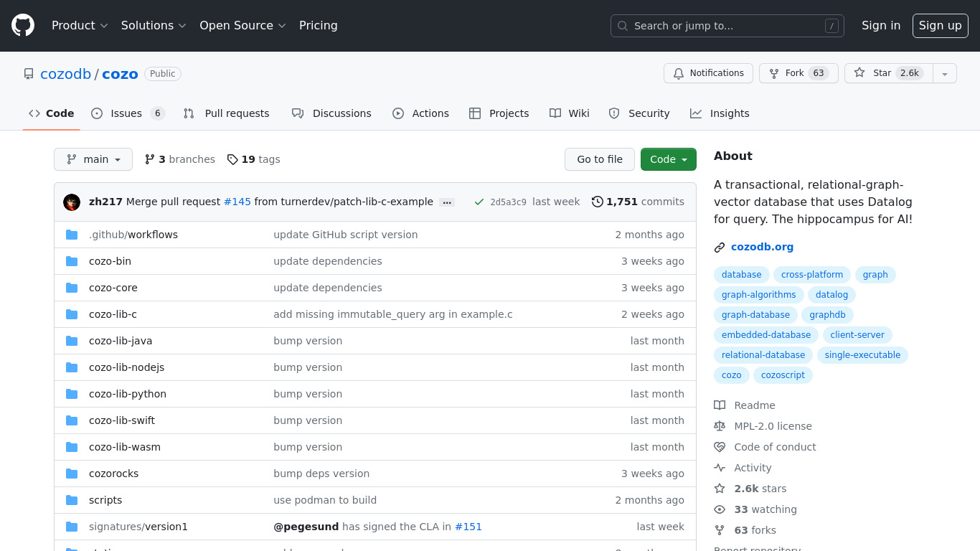Click the folder icon for cozo-lib-nodejs

point(72,367)
